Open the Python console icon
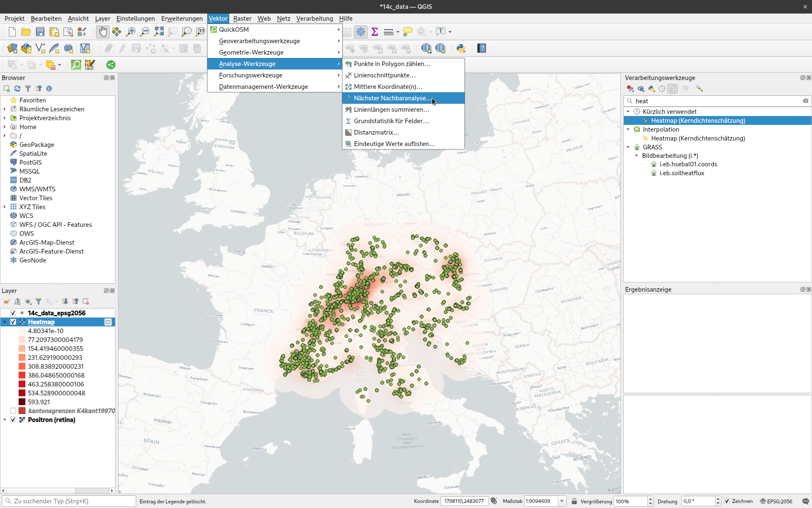 (461, 48)
